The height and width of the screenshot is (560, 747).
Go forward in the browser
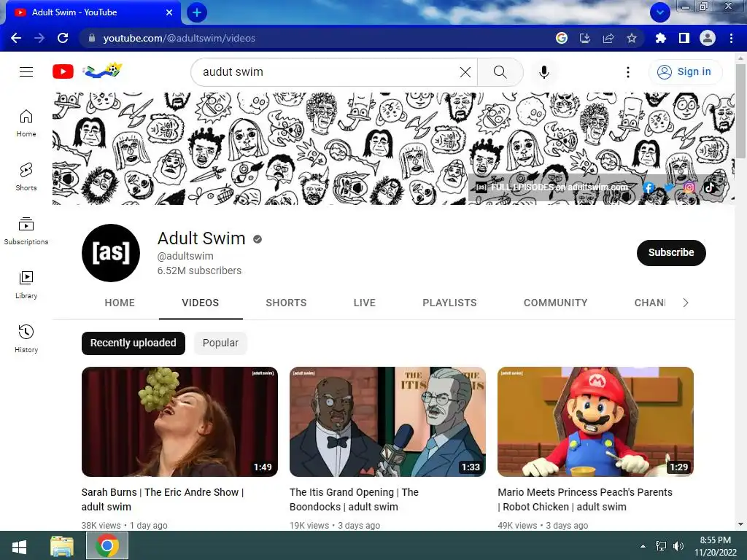point(39,38)
